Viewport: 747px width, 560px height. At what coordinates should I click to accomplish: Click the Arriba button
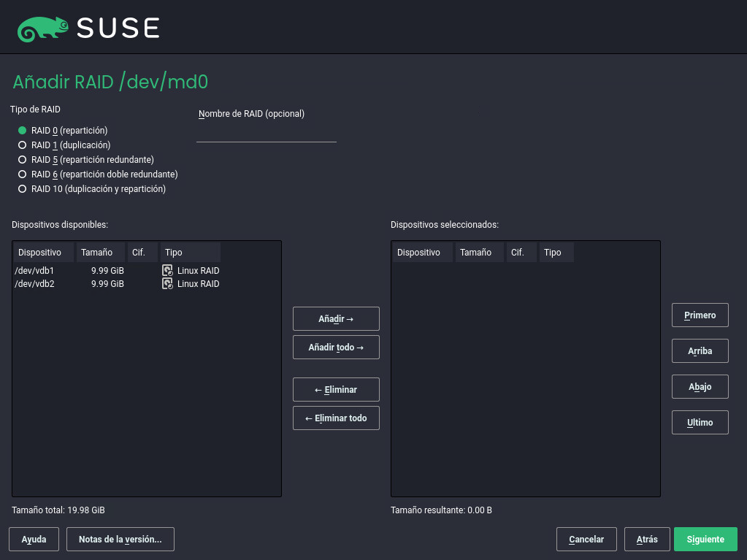[700, 351]
